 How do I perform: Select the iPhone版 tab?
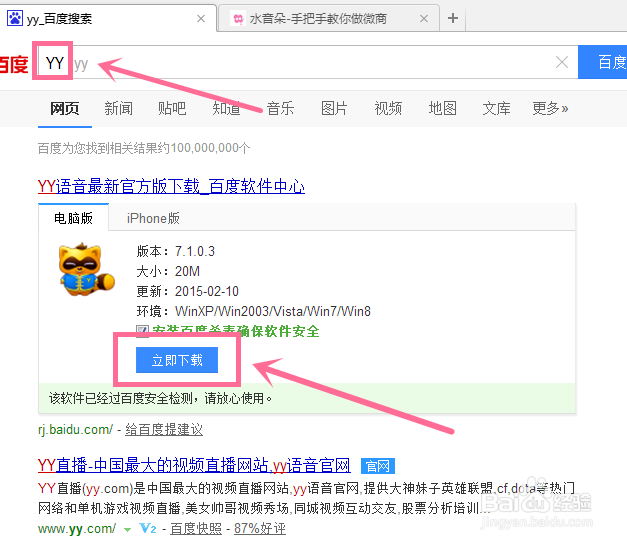pos(153,218)
